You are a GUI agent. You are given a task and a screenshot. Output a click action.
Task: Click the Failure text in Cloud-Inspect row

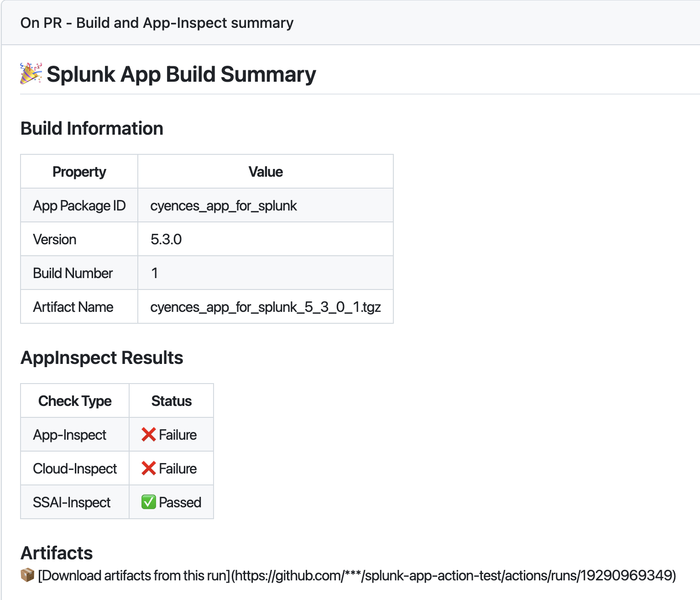pyautogui.click(x=178, y=468)
